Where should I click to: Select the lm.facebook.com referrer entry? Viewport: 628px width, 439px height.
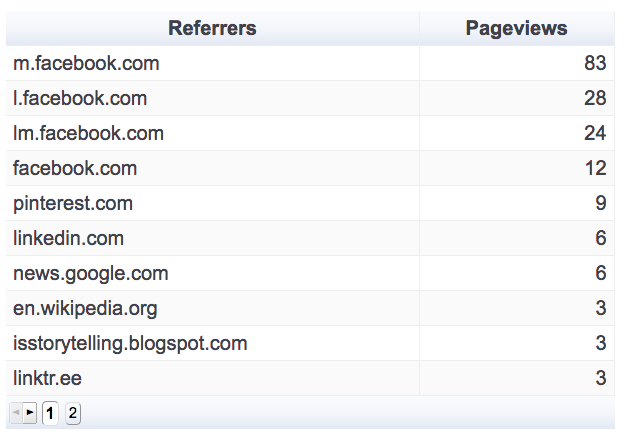[x=88, y=133]
